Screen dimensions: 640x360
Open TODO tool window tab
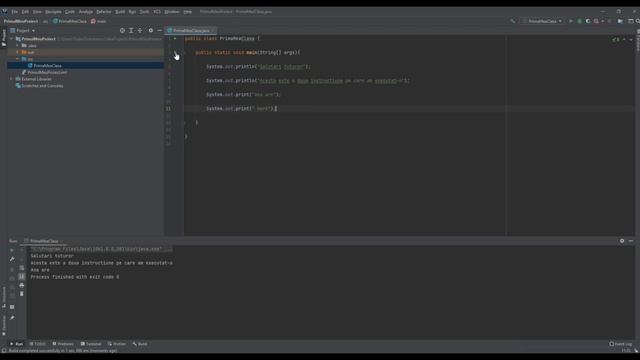(x=37, y=344)
